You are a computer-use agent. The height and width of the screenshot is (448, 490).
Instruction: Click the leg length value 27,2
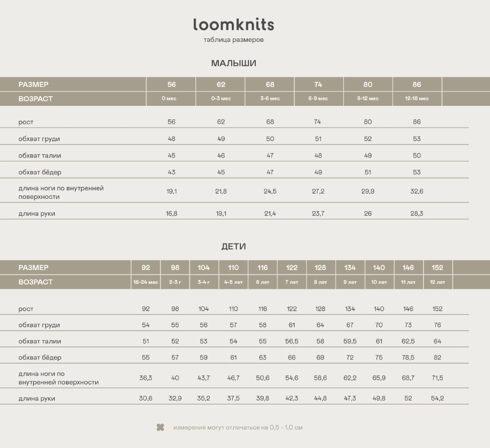point(318,191)
